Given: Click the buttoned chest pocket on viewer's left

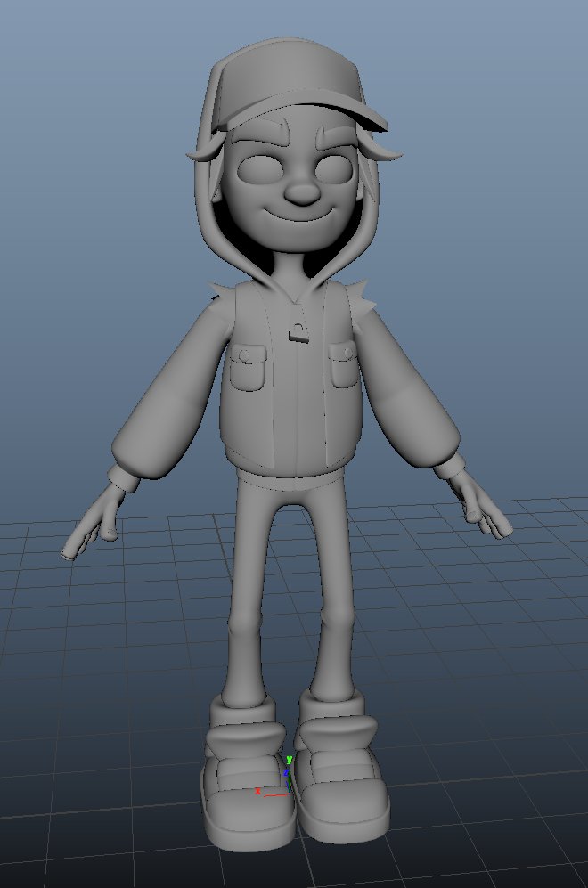Looking at the screenshot, I should click(x=248, y=368).
